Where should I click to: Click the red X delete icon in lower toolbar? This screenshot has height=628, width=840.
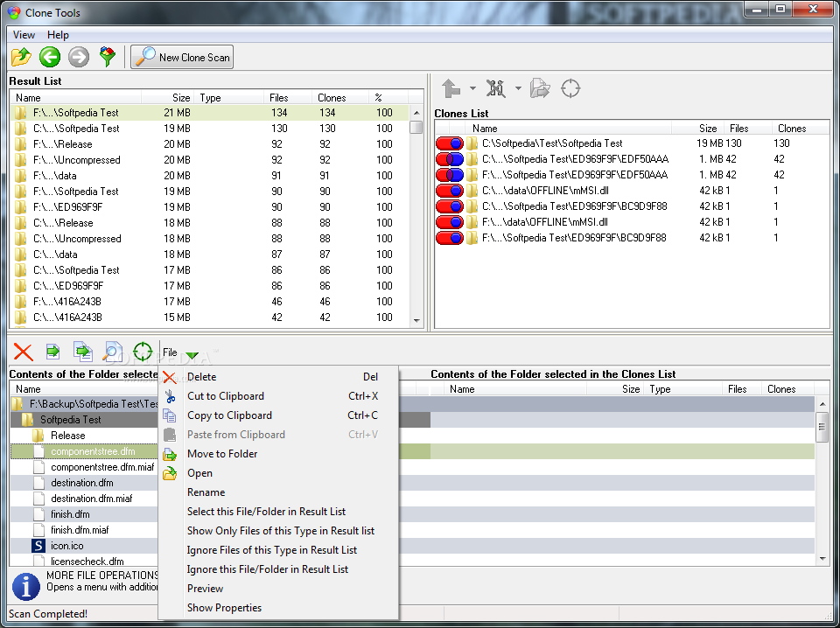[x=24, y=352]
